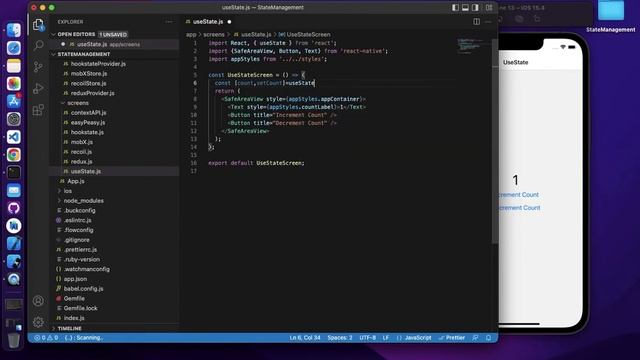Screen dimensions: 640x360
Task: Launch Safari from the Dock
Action: [13, 48]
